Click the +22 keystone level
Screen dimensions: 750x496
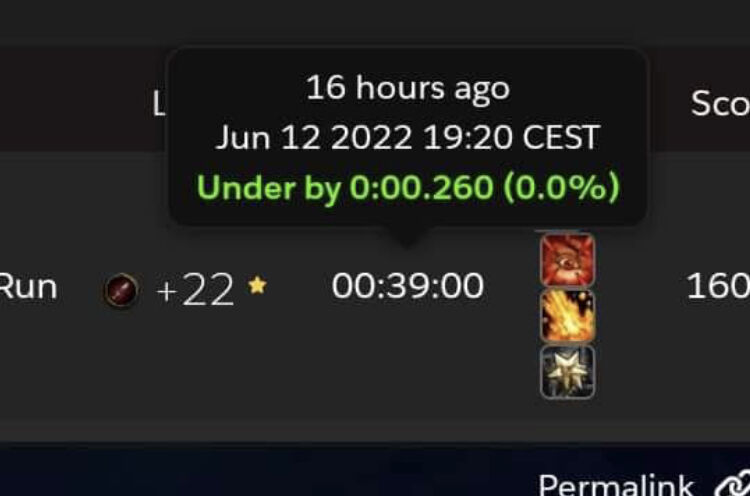pos(195,289)
